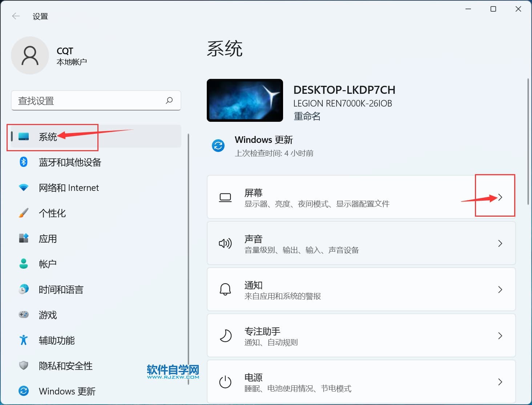Click the 重命名 rename link

pos(307,116)
